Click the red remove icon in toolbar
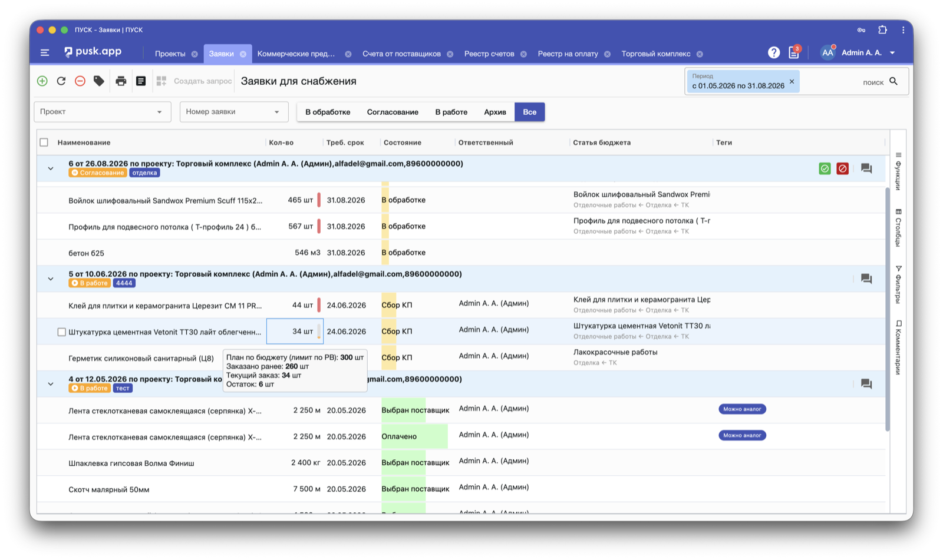 (80, 81)
